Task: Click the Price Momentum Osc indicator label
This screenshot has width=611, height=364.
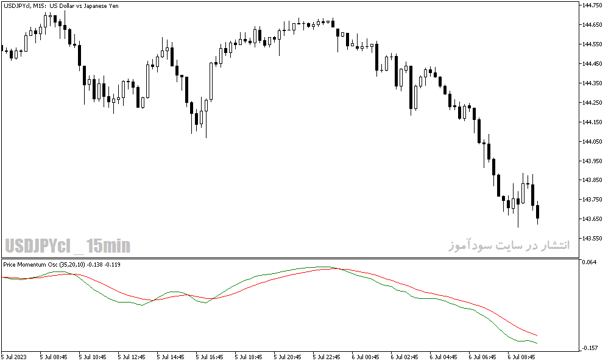Action: point(62,265)
